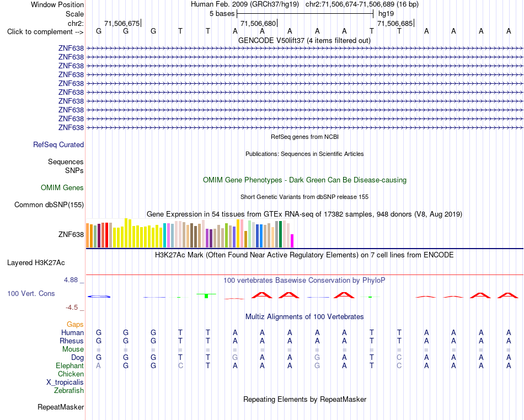Viewport: 524px width, 420px height.
Task: Click the green downward bar in PhyloP track
Action: 206,296
